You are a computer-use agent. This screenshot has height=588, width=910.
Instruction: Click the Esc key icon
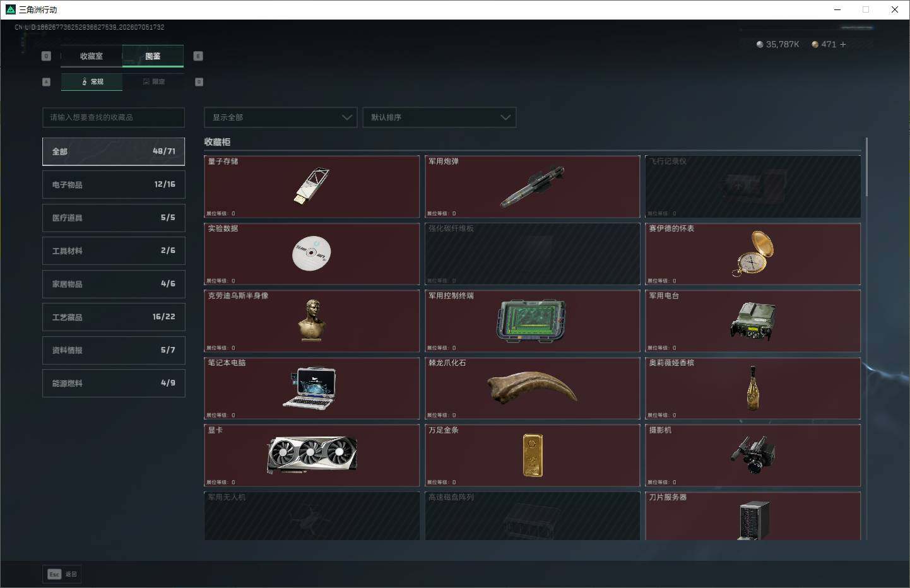click(54, 574)
